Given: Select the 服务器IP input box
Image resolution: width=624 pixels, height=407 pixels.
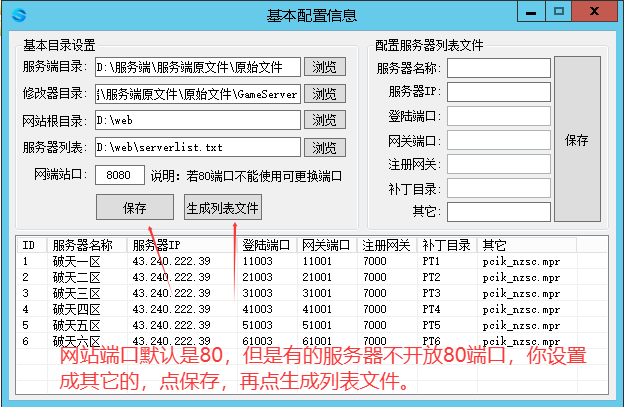Looking at the screenshot, I should pos(498,92).
